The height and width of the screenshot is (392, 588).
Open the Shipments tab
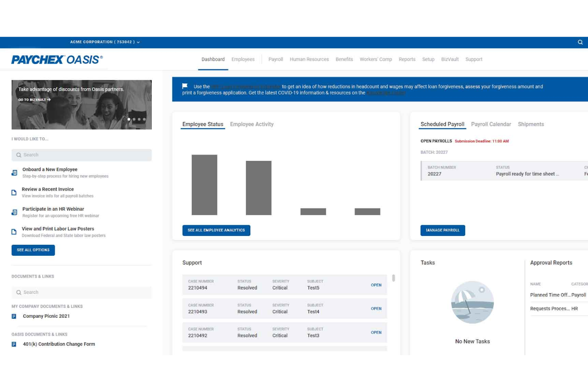pos(531,124)
